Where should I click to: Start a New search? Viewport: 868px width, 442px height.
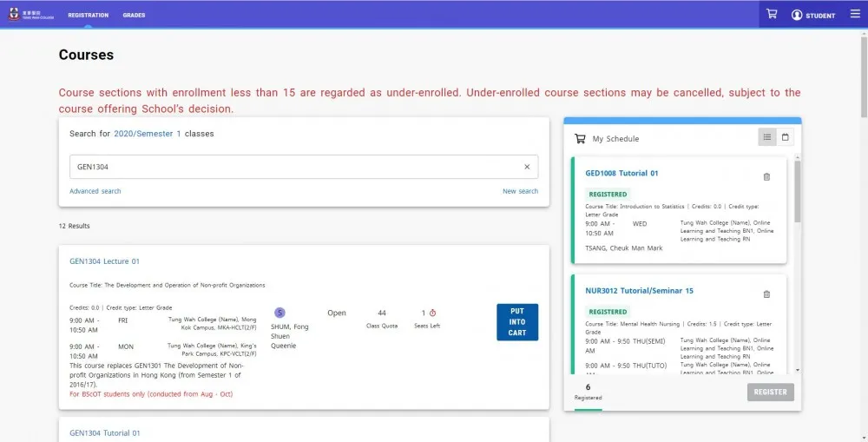click(520, 191)
